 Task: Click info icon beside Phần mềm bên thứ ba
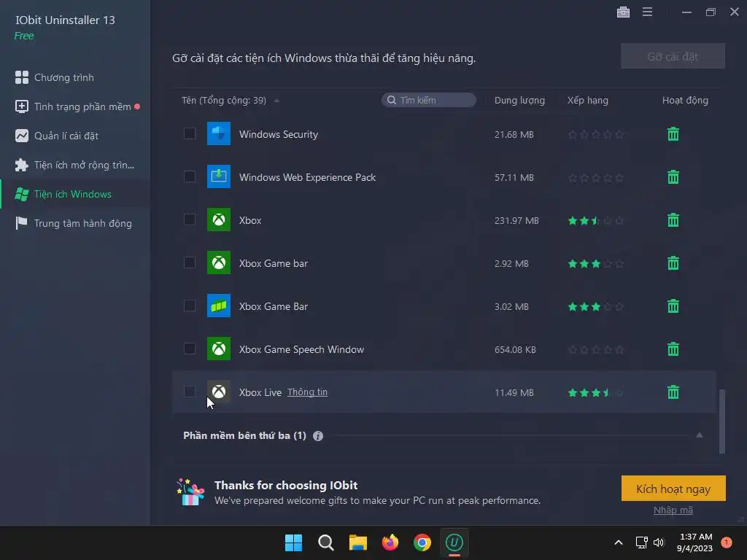pyautogui.click(x=318, y=436)
